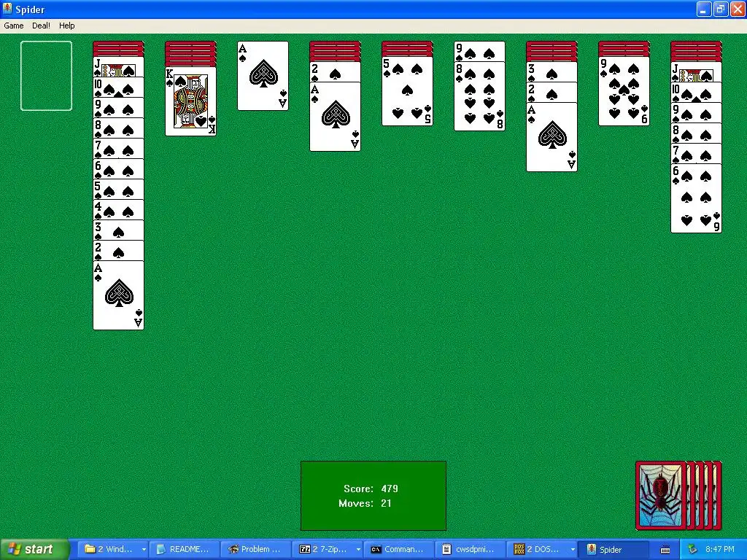Close the Spider window

(x=737, y=9)
